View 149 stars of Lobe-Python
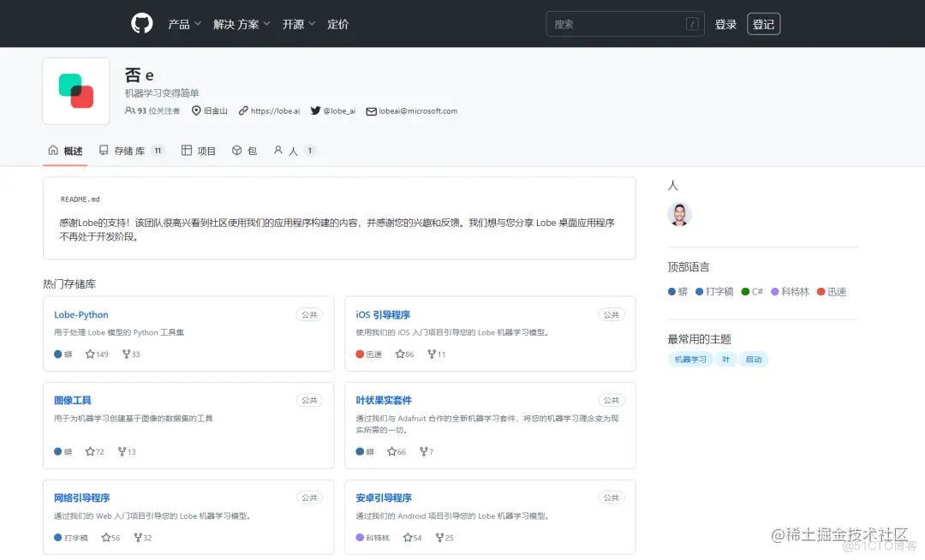The image size is (925, 560). point(97,354)
